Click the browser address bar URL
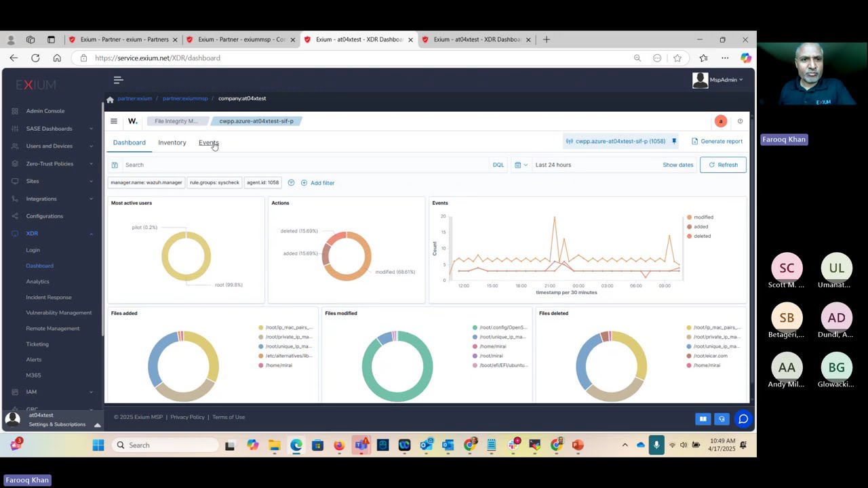The height and width of the screenshot is (488, 868). [x=157, y=58]
